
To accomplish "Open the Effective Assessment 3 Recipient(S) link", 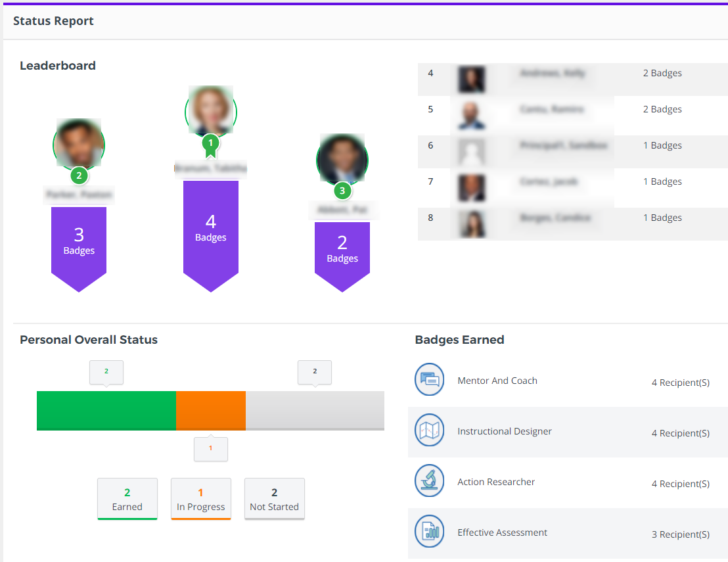I will (680, 534).
